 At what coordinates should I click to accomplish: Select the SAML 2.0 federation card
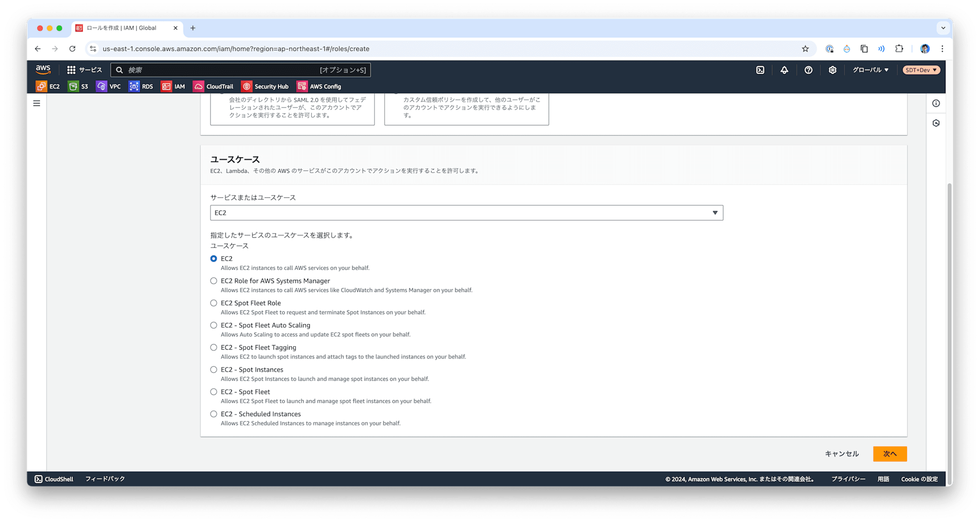(293, 109)
